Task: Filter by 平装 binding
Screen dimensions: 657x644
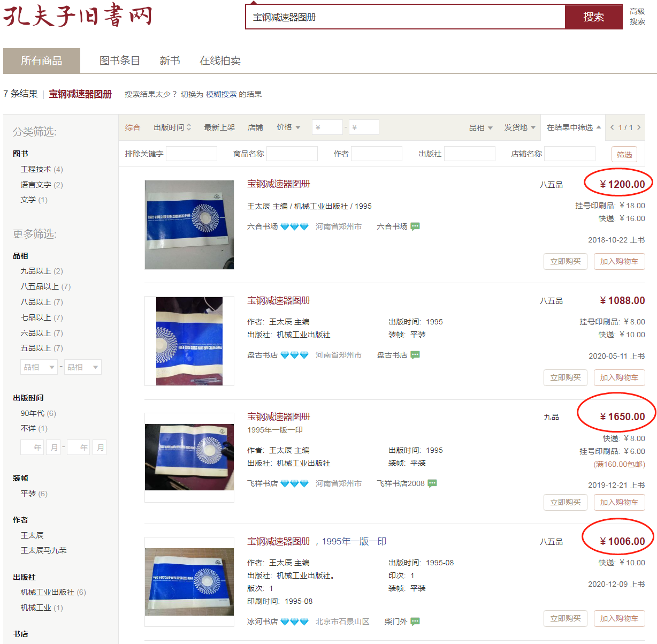Action: pos(34,494)
